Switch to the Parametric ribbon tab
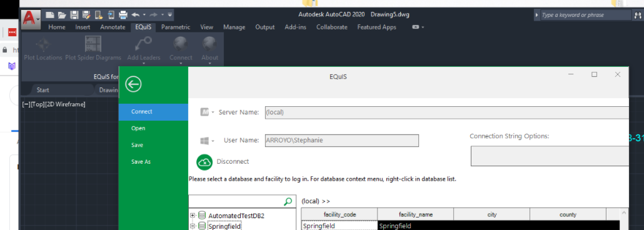 [x=176, y=27]
